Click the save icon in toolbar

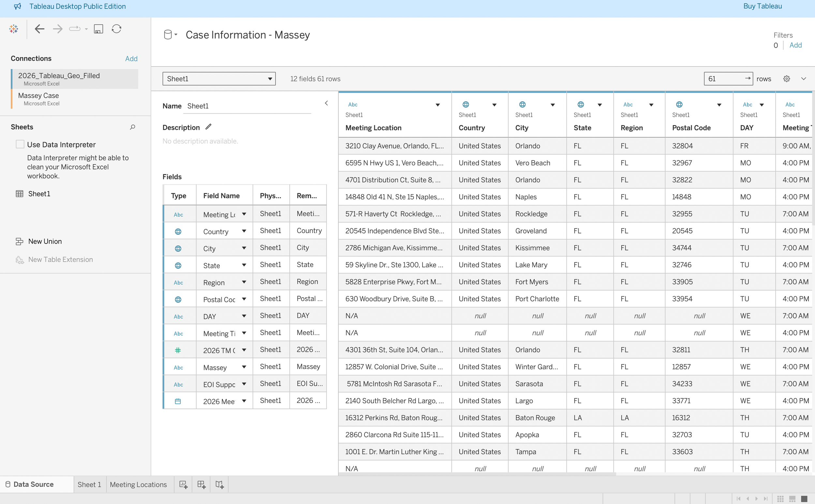pos(98,29)
